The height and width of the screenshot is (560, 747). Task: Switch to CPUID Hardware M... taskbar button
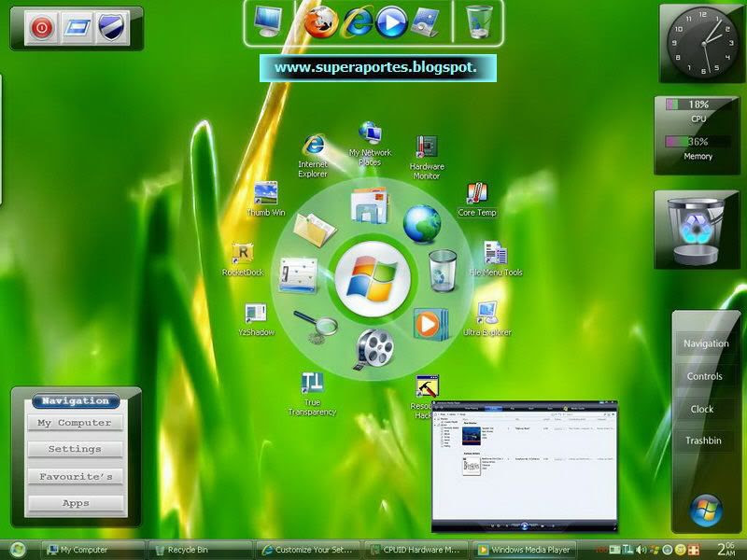(x=416, y=550)
